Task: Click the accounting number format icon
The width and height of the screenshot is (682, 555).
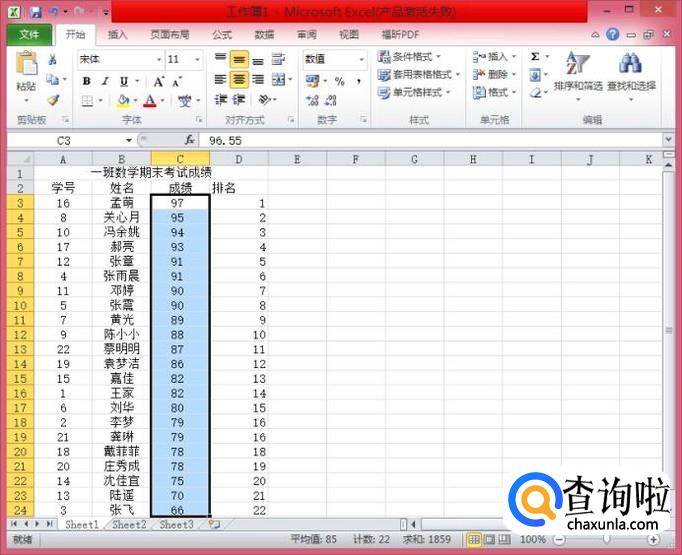Action: [312, 81]
